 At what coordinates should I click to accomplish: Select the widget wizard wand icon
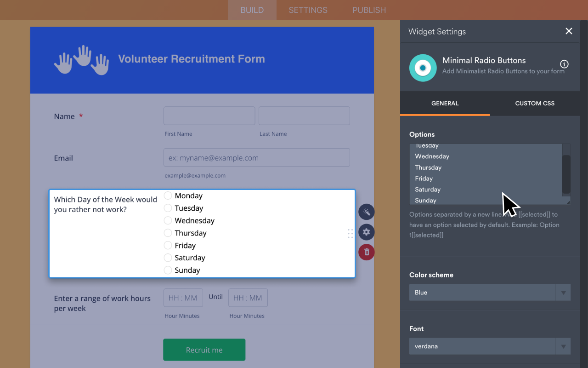366,212
